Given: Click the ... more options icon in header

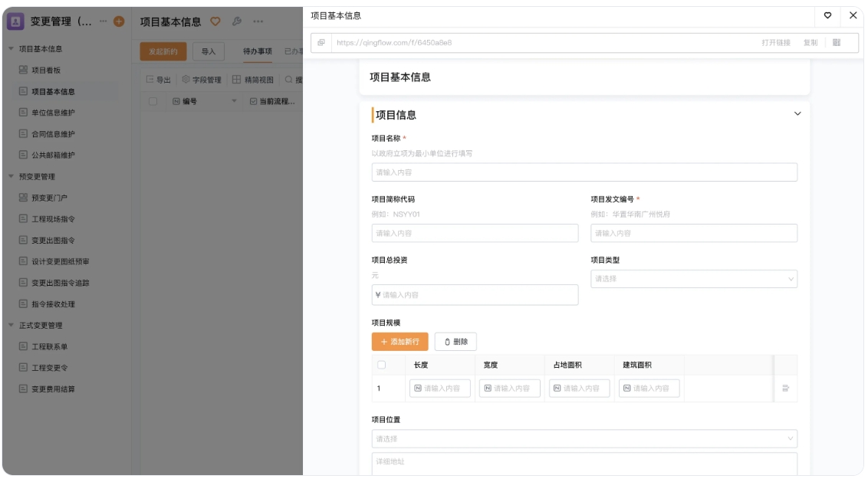Looking at the screenshot, I should pos(257,21).
